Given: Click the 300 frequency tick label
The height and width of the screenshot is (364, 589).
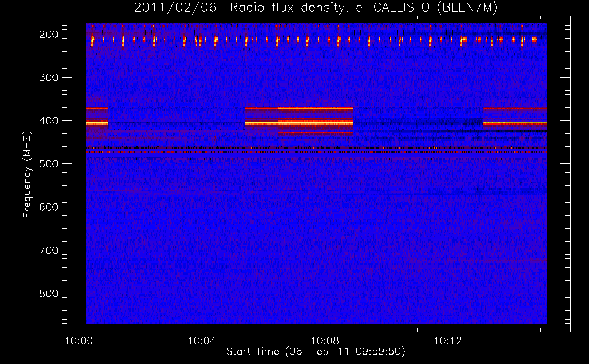Looking at the screenshot, I should click(x=49, y=78).
